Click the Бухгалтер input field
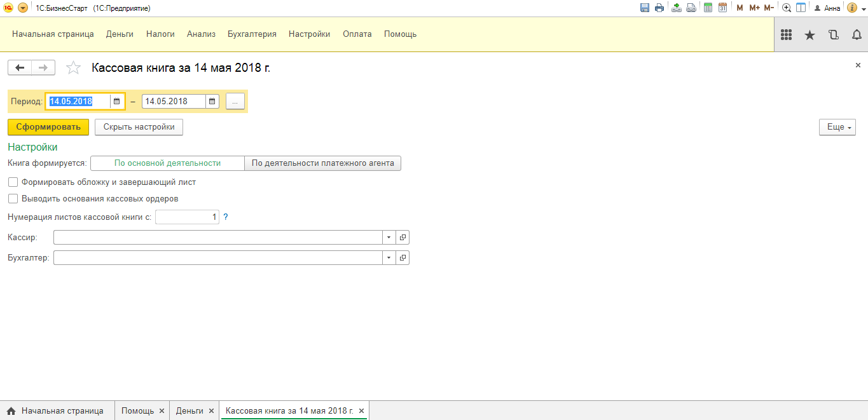This screenshot has width=868, height=420. 218,258
